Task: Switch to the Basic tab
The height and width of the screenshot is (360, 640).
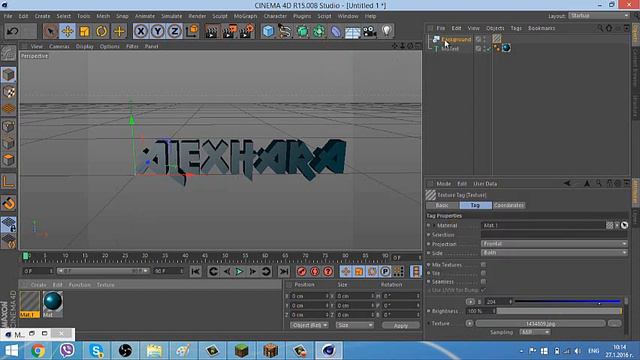Action: coord(442,205)
